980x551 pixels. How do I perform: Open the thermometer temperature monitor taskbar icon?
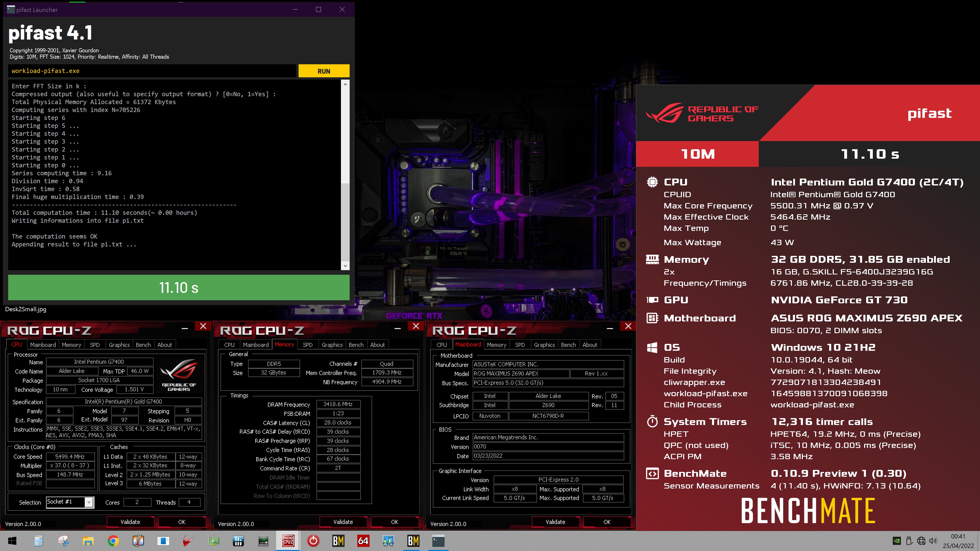point(138,541)
